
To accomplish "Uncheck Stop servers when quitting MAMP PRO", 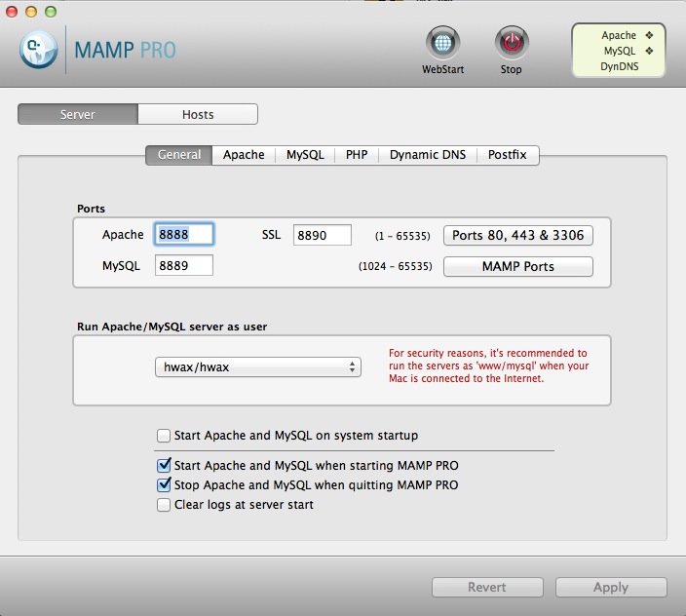I will tap(164, 485).
